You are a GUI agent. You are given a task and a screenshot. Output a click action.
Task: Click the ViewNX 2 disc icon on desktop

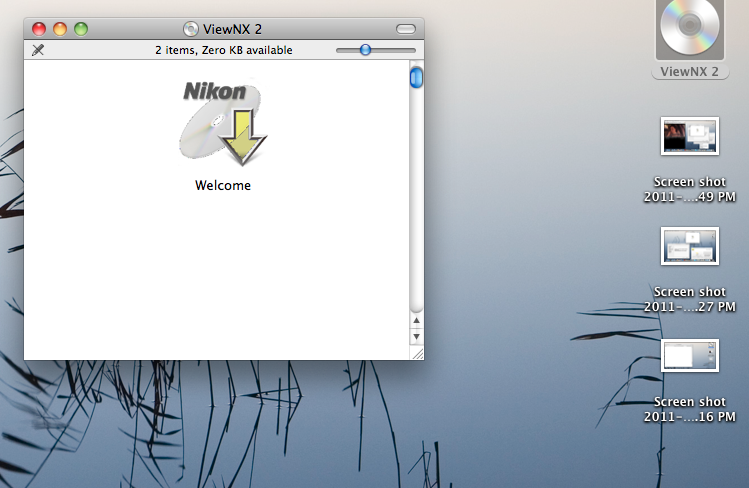point(690,29)
